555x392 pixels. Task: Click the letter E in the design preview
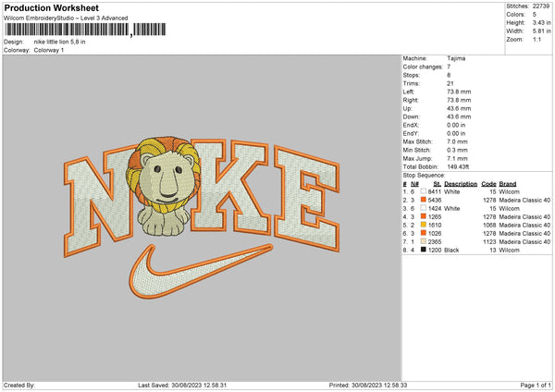pos(306,199)
